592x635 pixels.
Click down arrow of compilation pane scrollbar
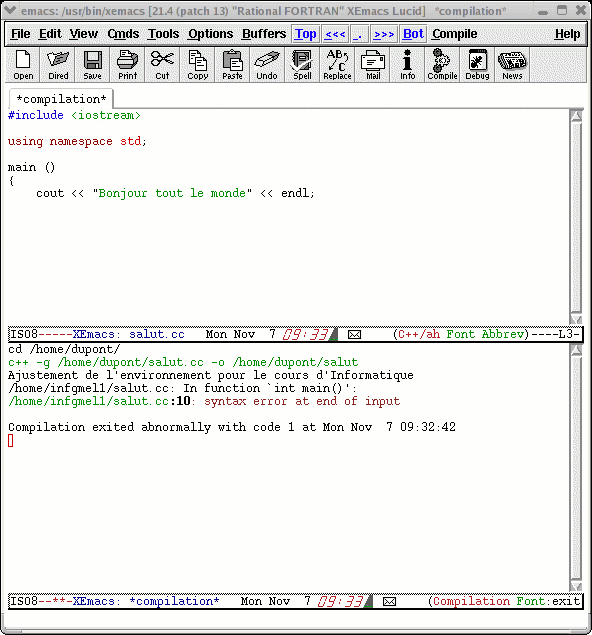(576, 586)
